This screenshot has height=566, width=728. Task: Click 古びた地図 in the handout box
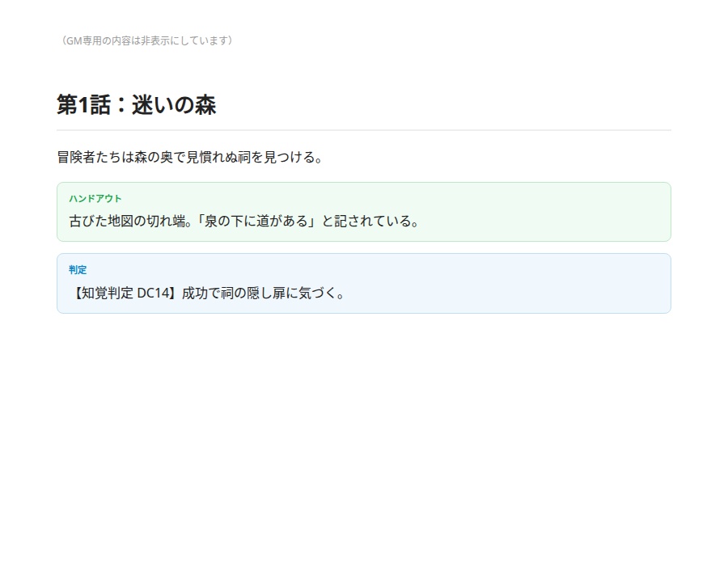pyautogui.click(x=101, y=222)
